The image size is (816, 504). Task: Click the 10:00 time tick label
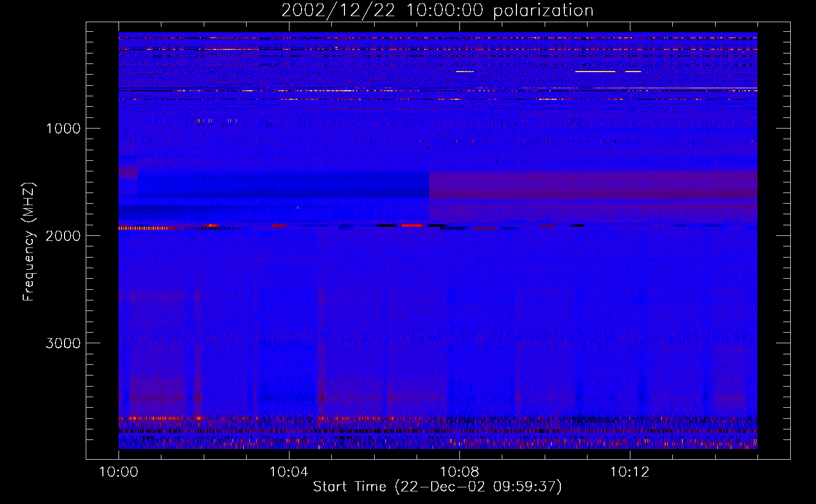pos(119,472)
